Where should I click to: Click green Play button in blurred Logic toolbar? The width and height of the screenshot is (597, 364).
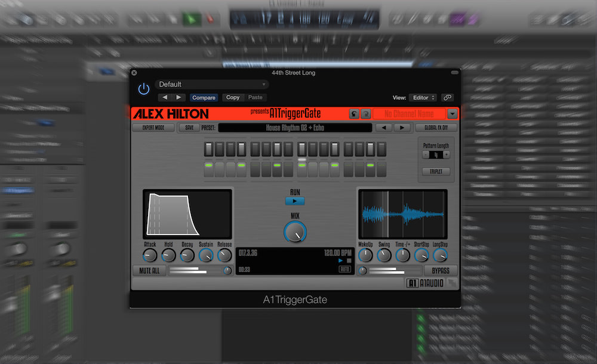click(x=192, y=19)
